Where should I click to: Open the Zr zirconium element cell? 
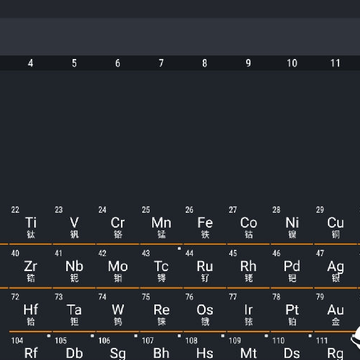31,267
